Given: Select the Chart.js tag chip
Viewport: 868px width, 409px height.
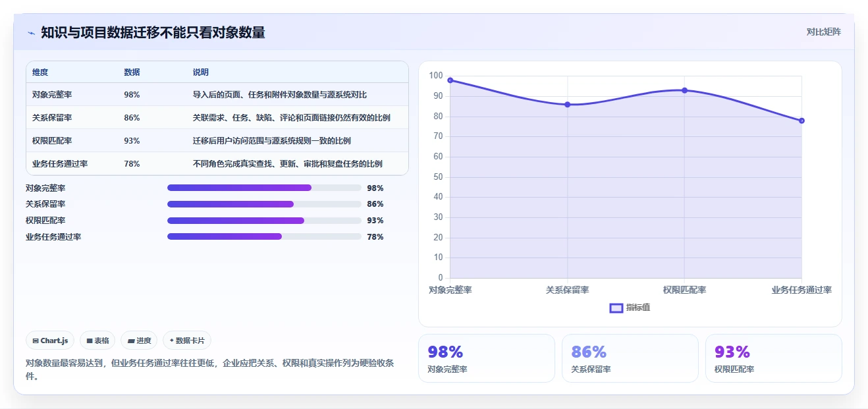Looking at the screenshot, I should tap(51, 341).
